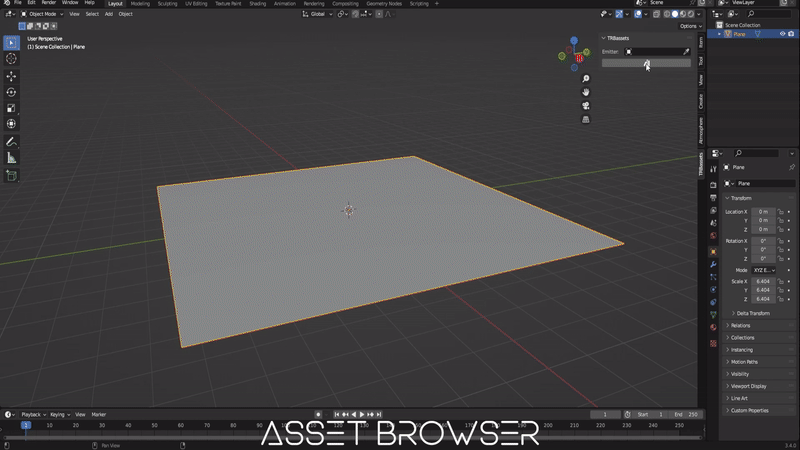Select the Measure tool

pyautogui.click(x=11, y=158)
